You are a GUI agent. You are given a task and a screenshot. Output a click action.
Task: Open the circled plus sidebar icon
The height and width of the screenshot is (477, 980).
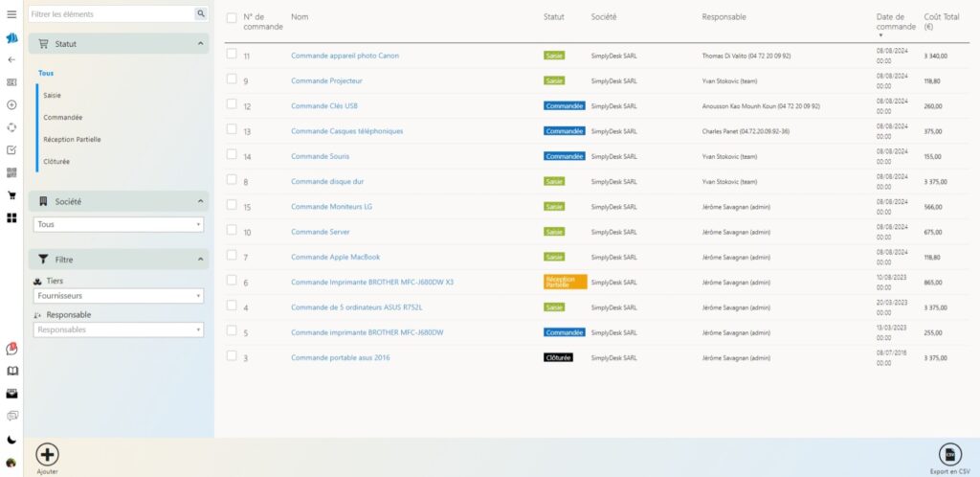pos(11,105)
